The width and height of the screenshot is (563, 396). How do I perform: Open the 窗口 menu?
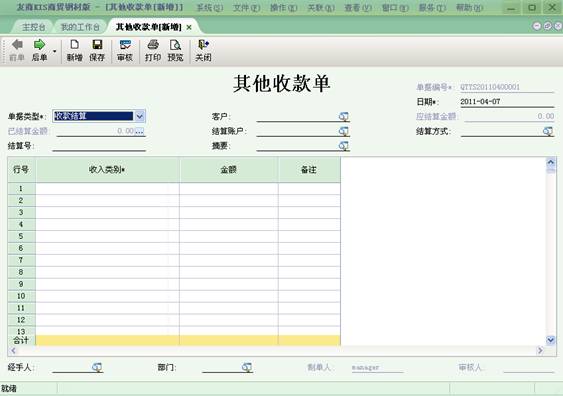pyautogui.click(x=395, y=7)
